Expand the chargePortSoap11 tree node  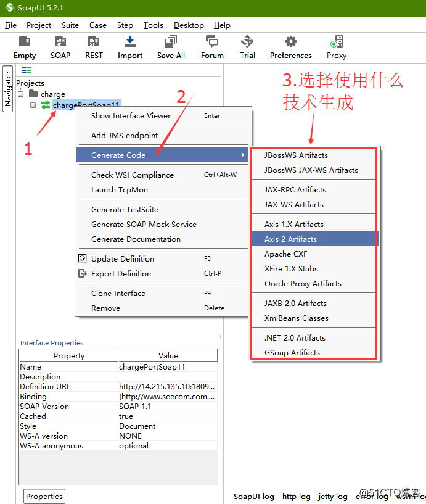[33, 105]
